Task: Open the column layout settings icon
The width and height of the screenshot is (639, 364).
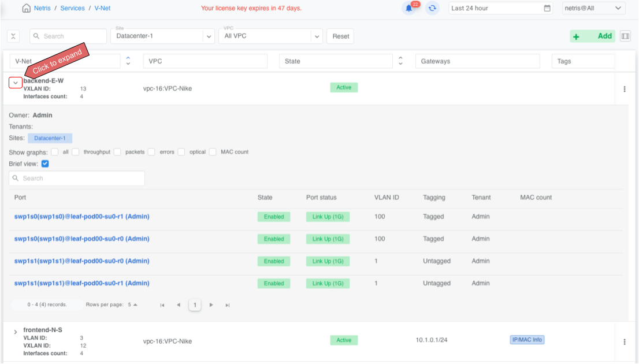Action: pyautogui.click(x=625, y=36)
